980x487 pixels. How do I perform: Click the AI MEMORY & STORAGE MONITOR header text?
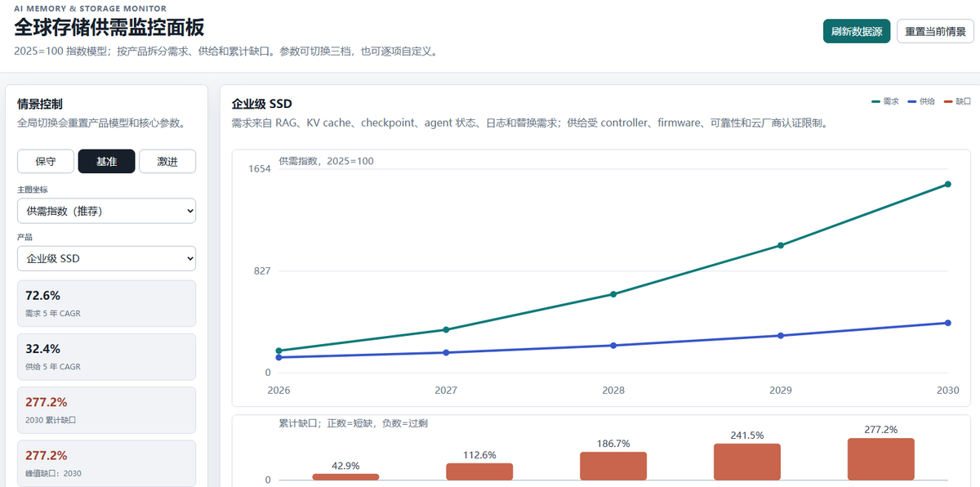pos(90,8)
